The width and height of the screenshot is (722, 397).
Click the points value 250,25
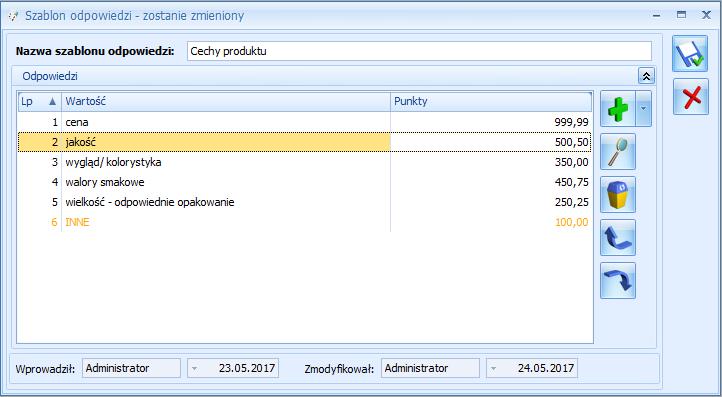tap(571, 202)
